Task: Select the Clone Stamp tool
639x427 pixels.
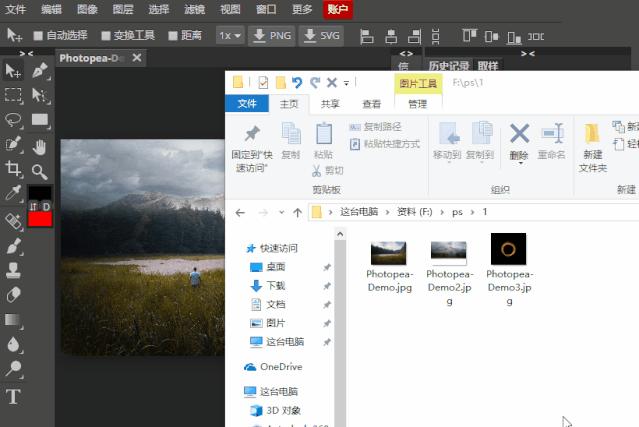Action: (x=13, y=270)
